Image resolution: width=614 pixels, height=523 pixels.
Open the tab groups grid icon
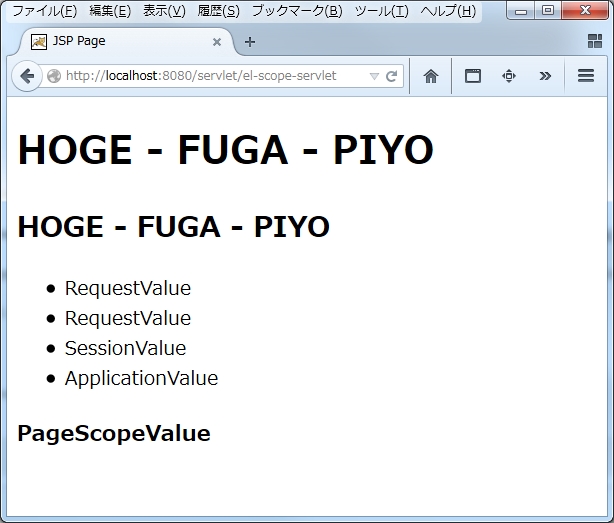pos(595,41)
